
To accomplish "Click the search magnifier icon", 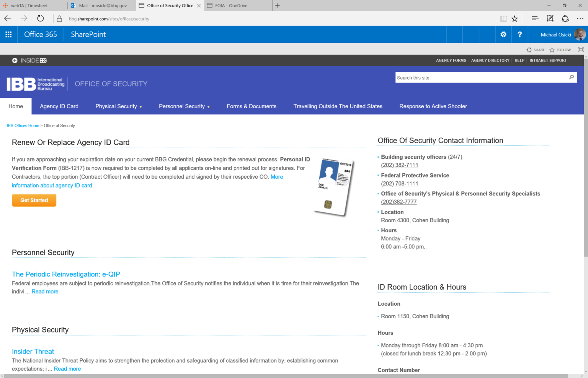I will 572,77.
